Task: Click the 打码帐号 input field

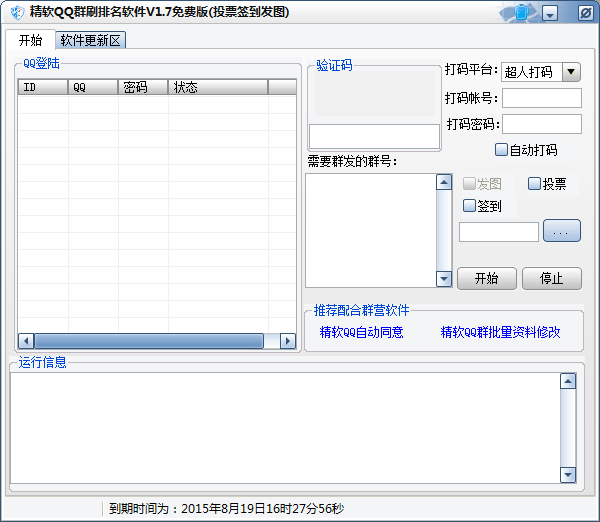Action: coord(542,98)
